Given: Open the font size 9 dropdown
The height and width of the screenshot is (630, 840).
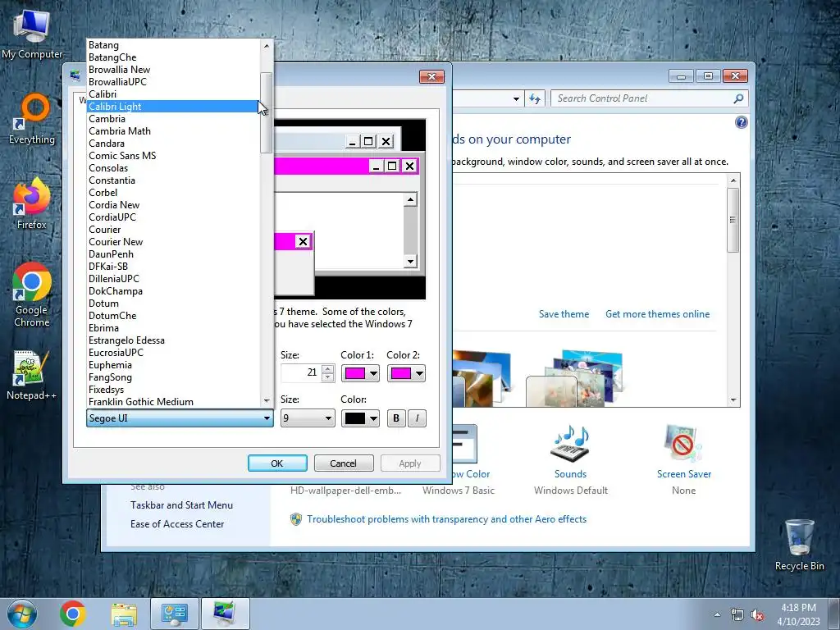Looking at the screenshot, I should pos(308,418).
